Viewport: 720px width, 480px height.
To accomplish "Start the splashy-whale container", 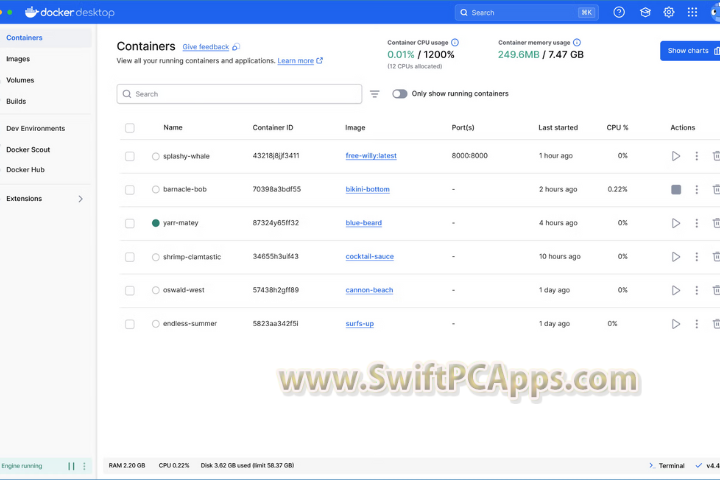I will 675,156.
